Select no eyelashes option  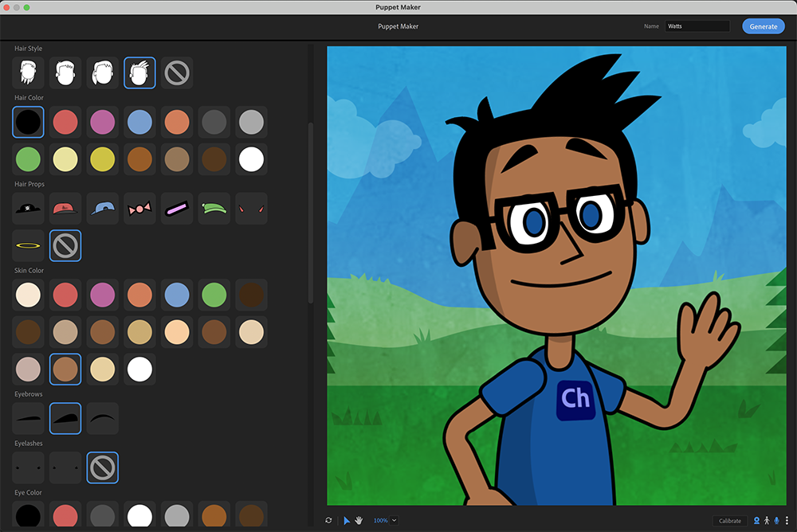pos(102,467)
